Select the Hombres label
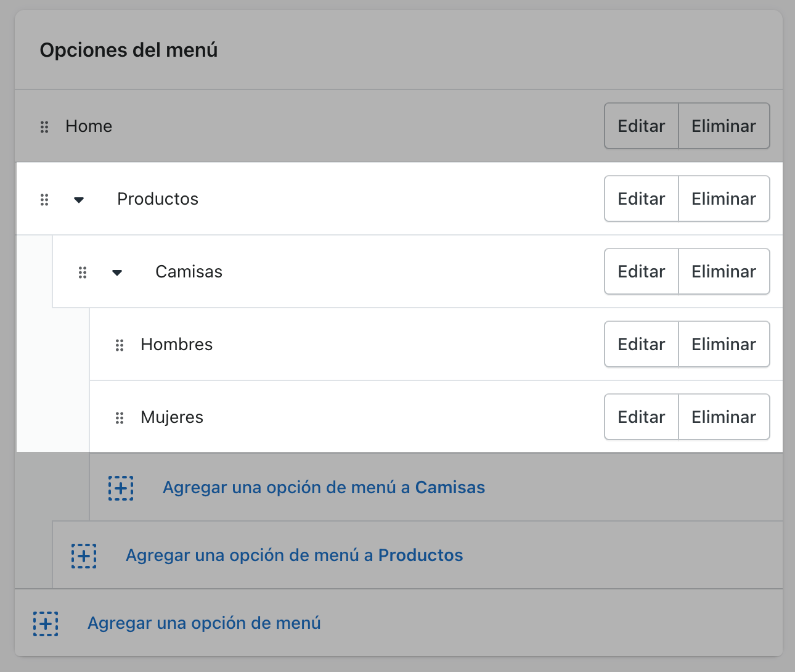795x672 pixels. [x=176, y=344]
